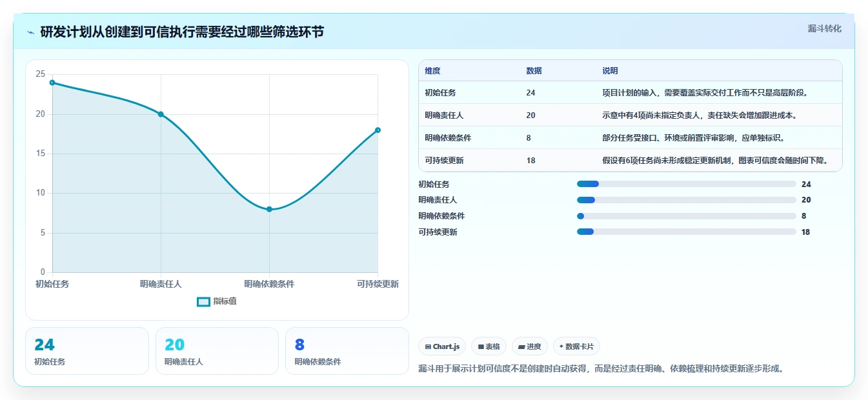Click the 进度 tag chip
Image resolution: width=868 pixels, height=400 pixels.
point(529,346)
